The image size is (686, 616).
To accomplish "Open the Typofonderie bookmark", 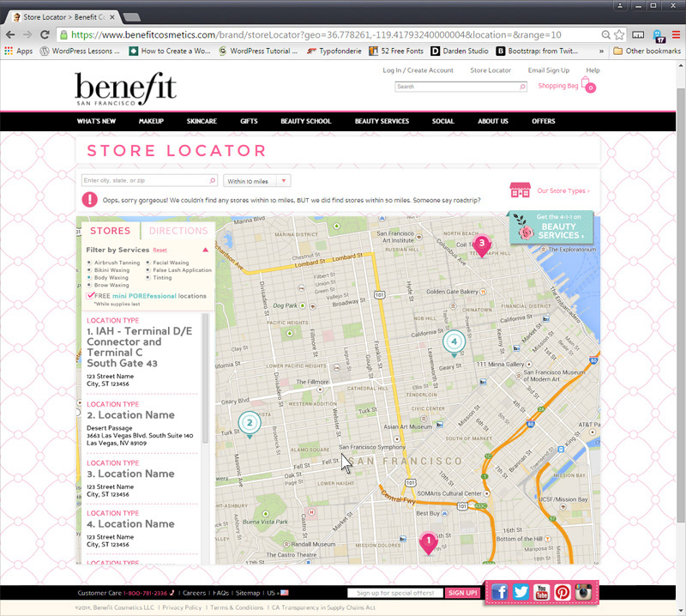I will tap(334, 51).
